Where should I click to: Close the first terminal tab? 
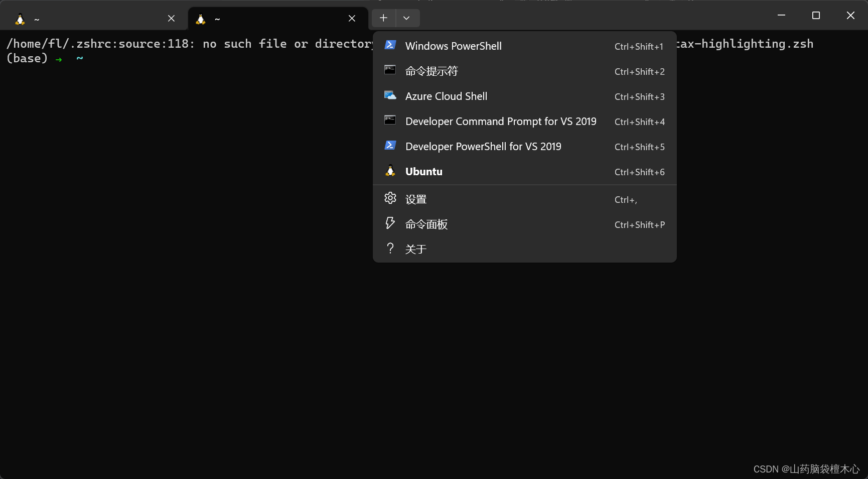click(x=171, y=18)
